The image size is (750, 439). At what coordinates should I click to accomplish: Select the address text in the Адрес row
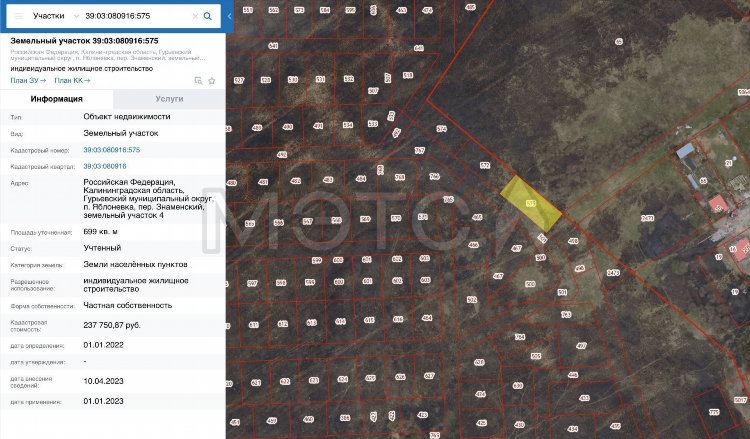pos(148,199)
